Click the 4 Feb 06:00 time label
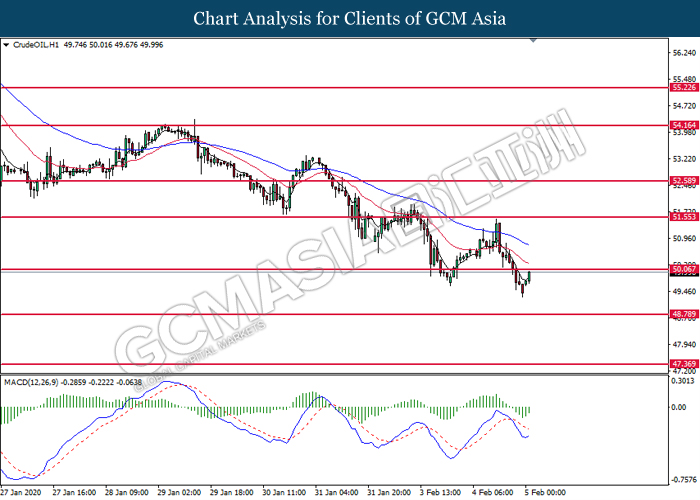Screen dimensions: 700x500 click(493, 492)
